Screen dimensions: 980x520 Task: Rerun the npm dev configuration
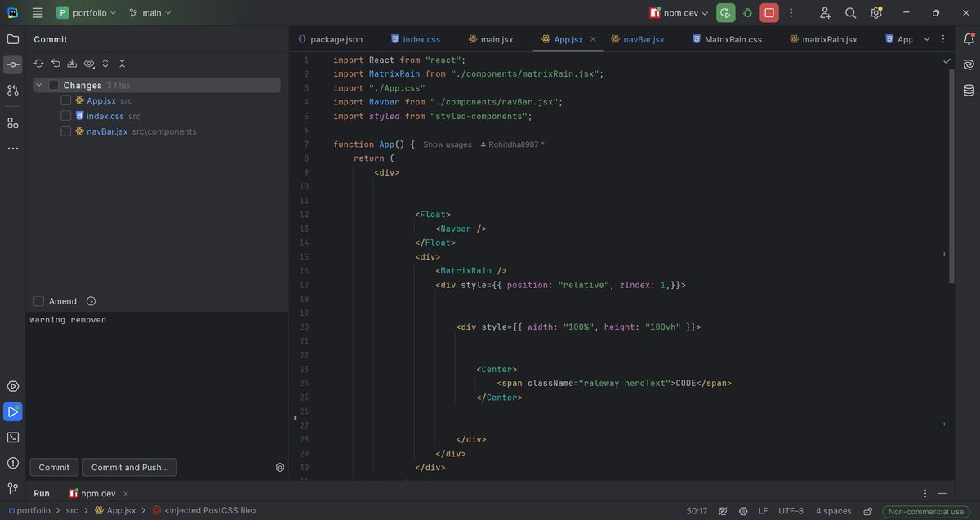click(725, 13)
